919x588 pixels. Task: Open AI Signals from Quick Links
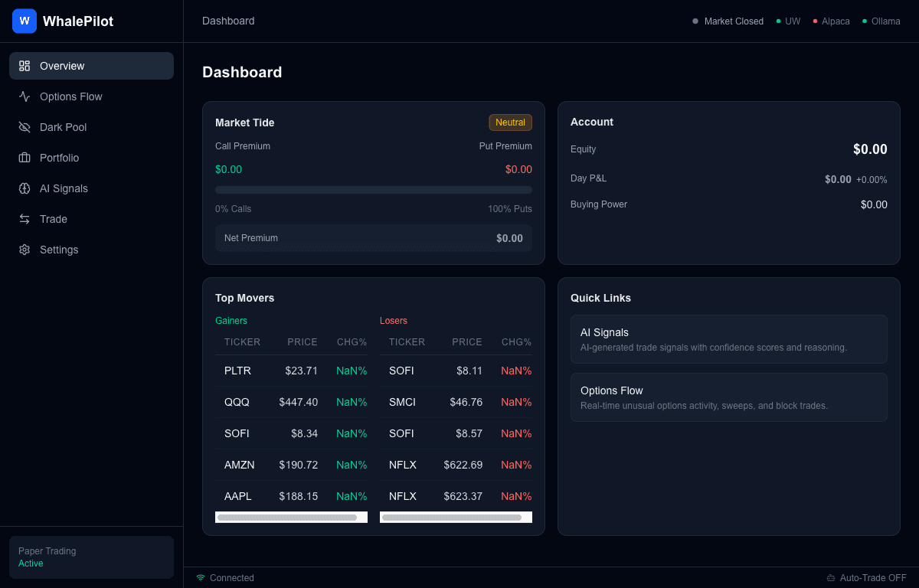coord(728,338)
